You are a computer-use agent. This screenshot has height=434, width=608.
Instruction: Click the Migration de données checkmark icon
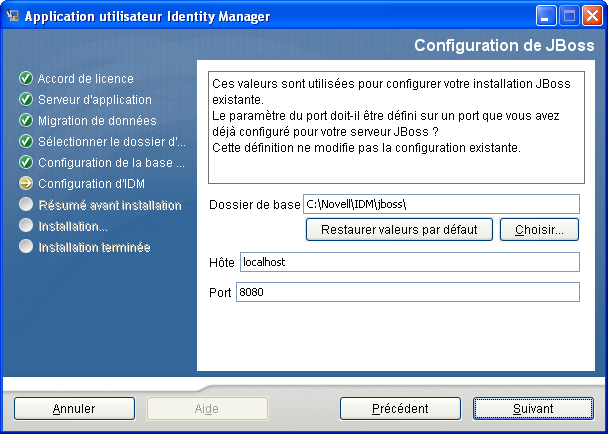(25, 121)
